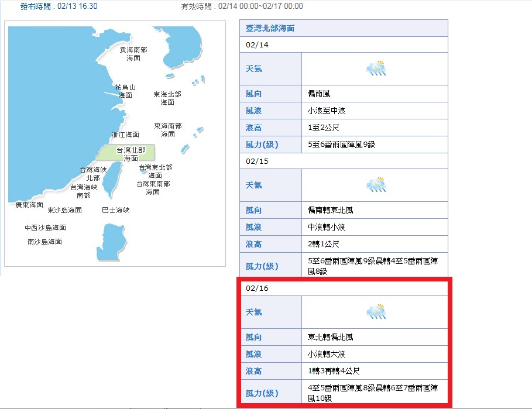Select 東海北部海面 on the map
Image resolution: width=532 pixels, height=409 pixels.
point(167,98)
